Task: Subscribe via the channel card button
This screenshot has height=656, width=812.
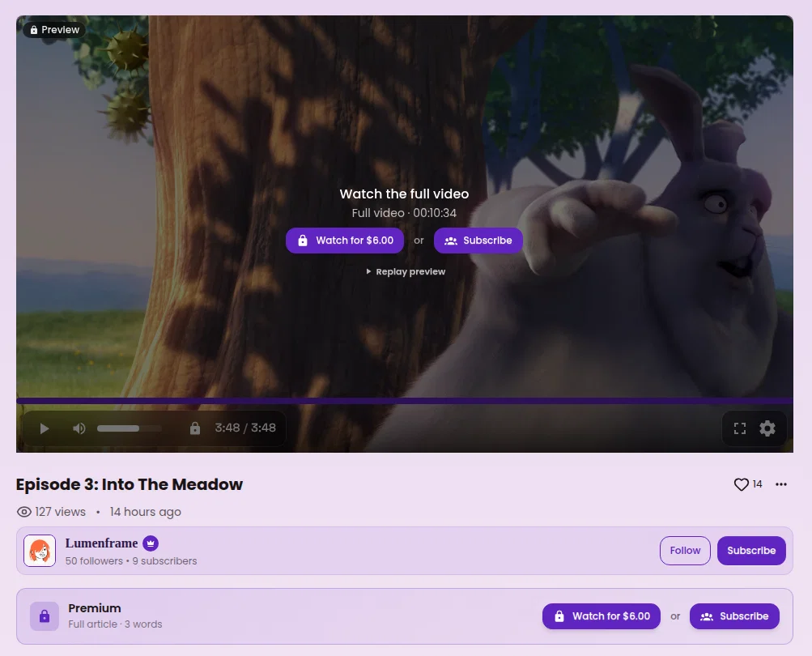Action: [751, 550]
